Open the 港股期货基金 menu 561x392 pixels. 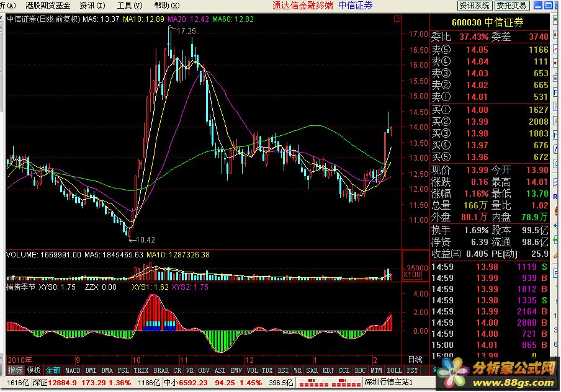coord(48,6)
